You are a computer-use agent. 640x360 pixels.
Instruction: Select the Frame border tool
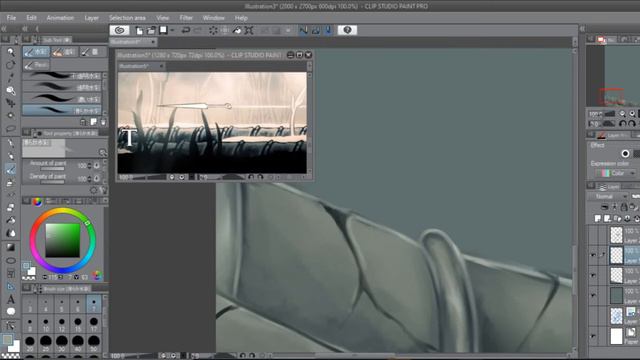coord(11,273)
